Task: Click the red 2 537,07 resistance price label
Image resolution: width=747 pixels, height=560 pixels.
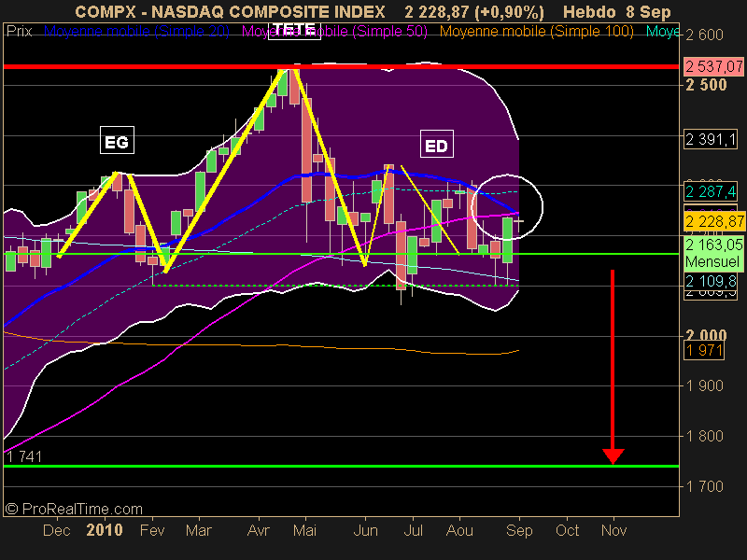Action: coord(713,66)
